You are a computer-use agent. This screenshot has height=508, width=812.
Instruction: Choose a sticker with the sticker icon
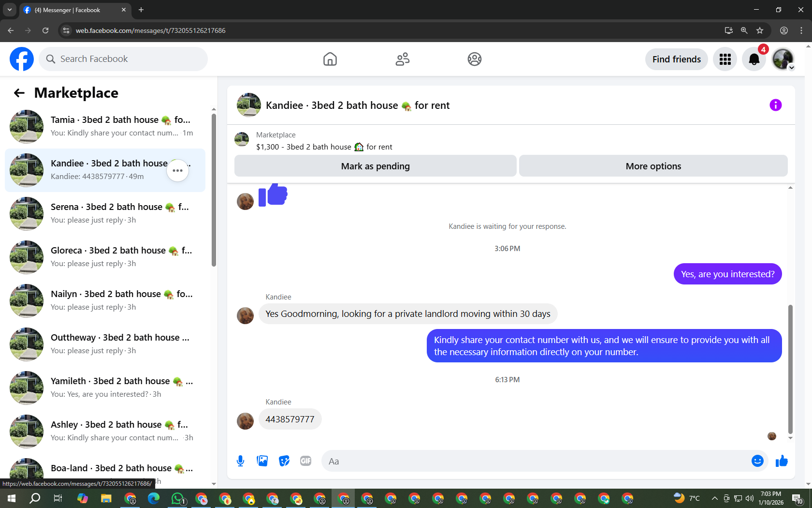click(x=284, y=461)
